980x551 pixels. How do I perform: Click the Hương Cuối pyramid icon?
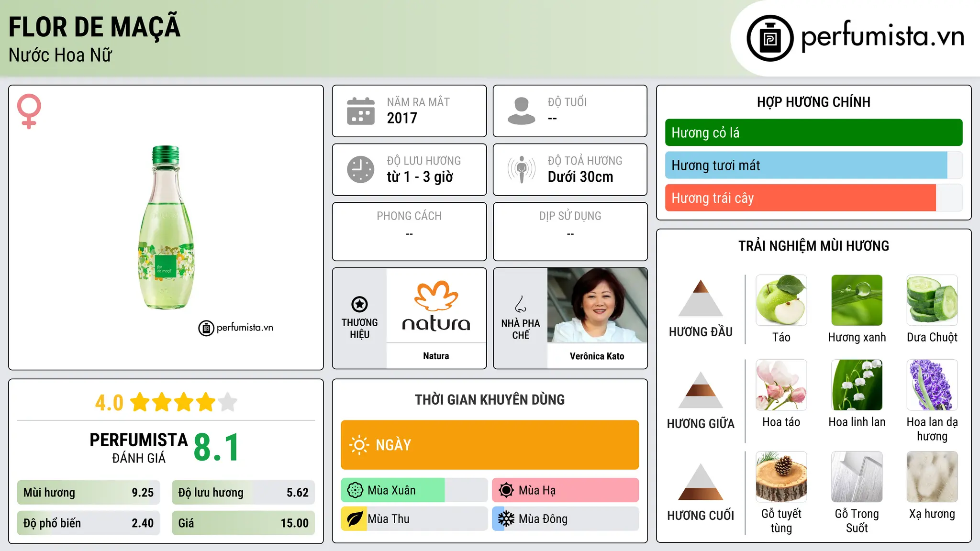(701, 482)
